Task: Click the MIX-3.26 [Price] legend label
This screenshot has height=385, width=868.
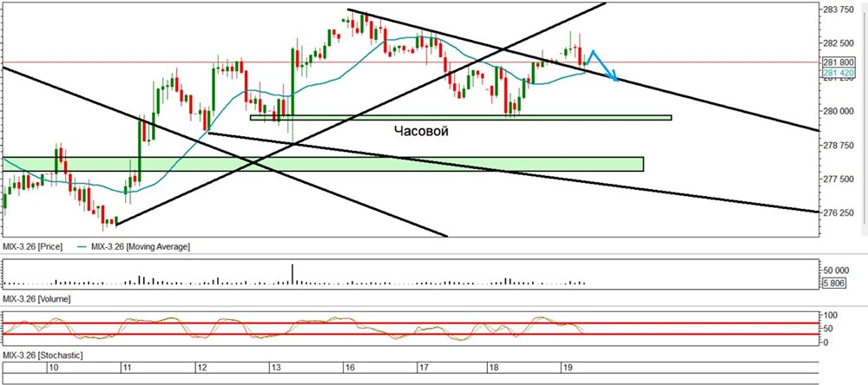Action: tap(33, 247)
